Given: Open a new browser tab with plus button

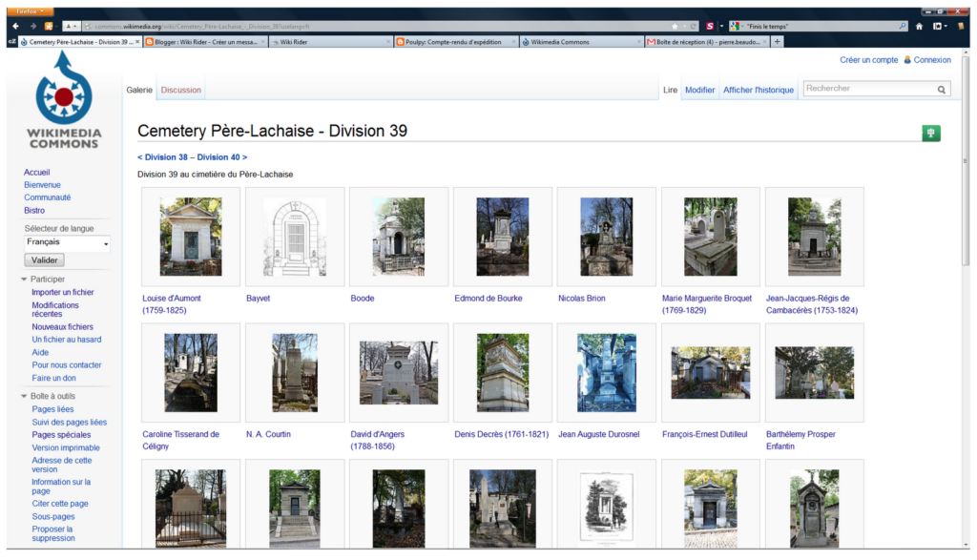Looking at the screenshot, I should (778, 42).
